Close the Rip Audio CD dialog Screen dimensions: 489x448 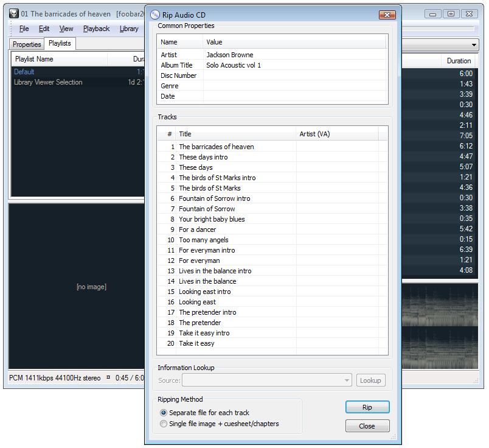387,15
